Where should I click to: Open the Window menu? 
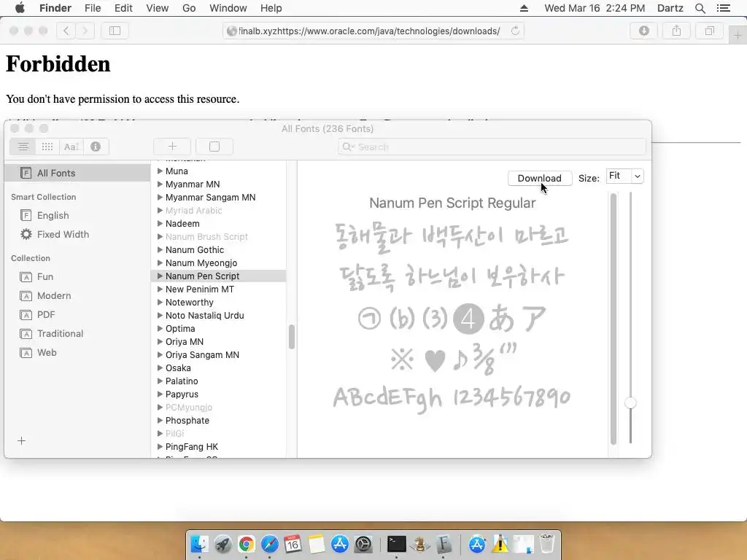tap(228, 8)
